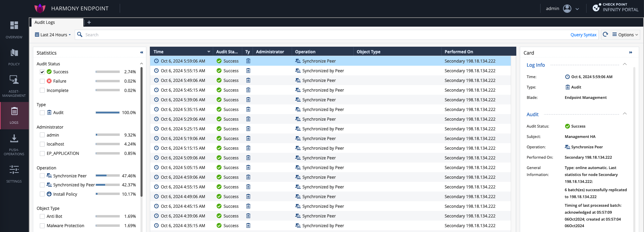Sort logs by the Time column header

point(159,52)
